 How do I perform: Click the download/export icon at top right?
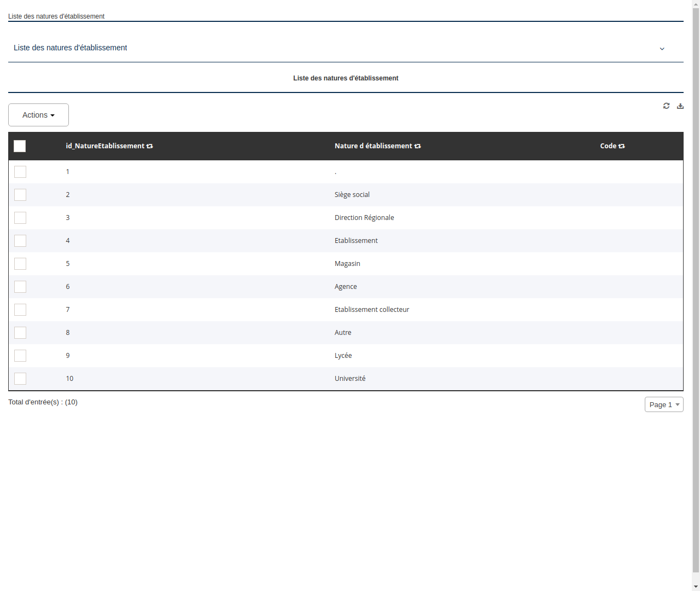pos(680,106)
